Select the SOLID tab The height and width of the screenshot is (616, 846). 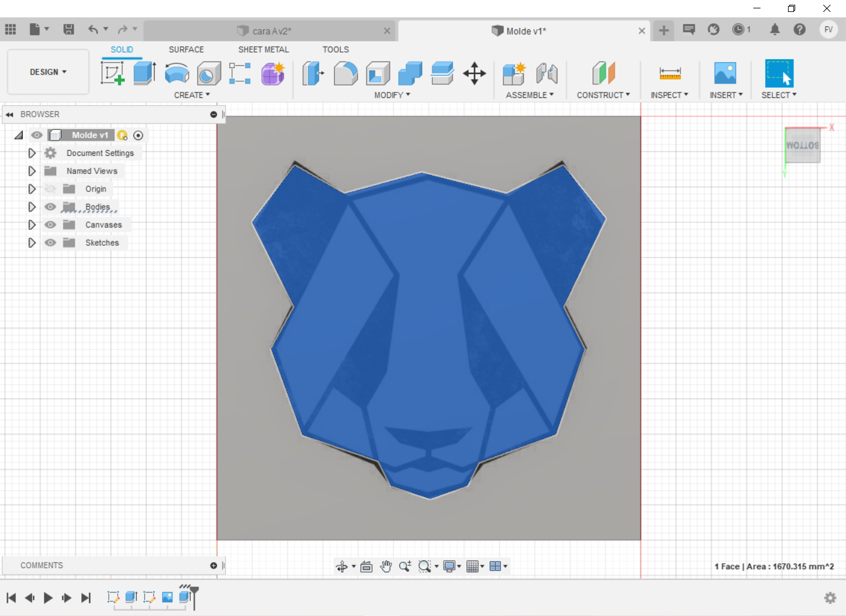point(122,50)
